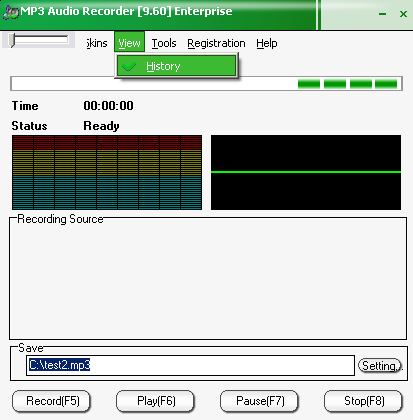
Task: Close the MP3 Audio Recorder window
Action: click(x=403, y=14)
